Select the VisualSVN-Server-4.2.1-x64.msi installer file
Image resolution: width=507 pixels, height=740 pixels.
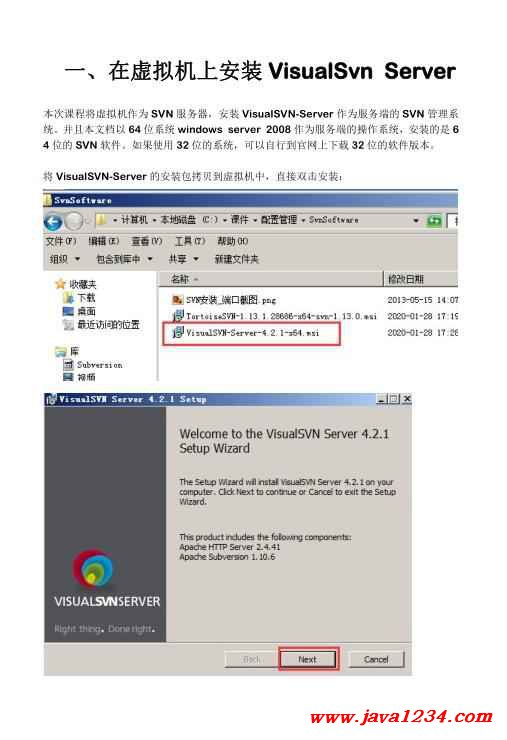click(252, 333)
